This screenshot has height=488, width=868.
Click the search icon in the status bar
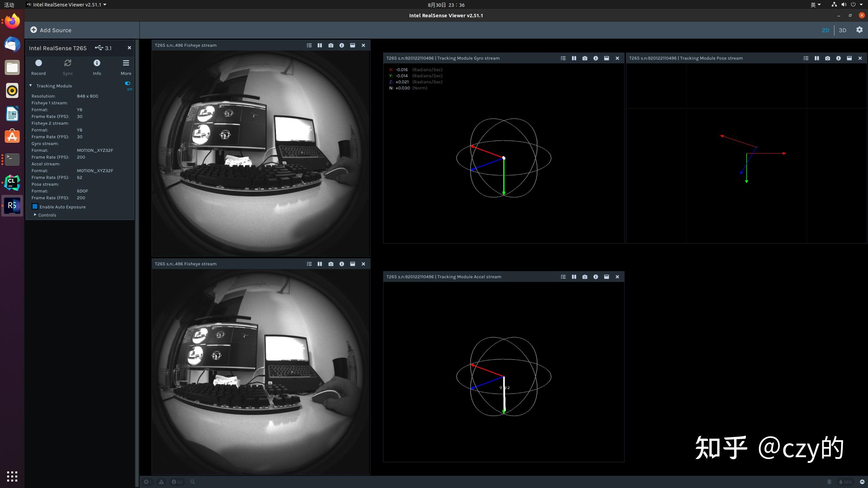click(x=192, y=482)
